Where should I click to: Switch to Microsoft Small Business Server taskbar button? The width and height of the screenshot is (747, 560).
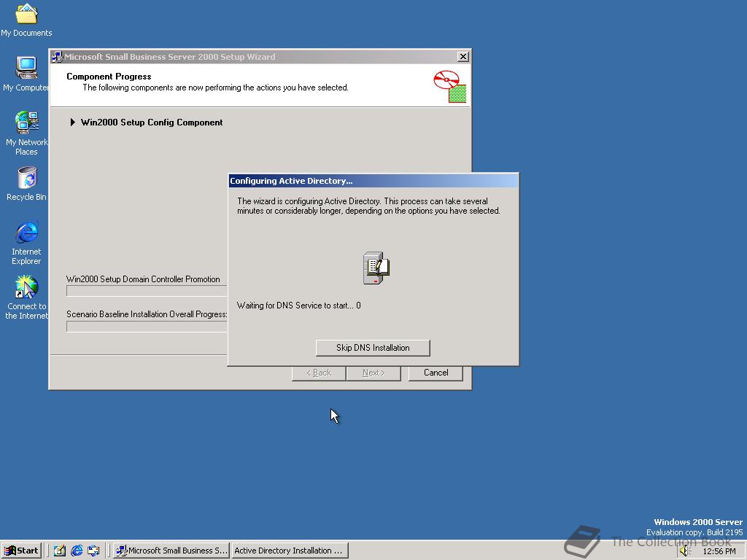172,551
